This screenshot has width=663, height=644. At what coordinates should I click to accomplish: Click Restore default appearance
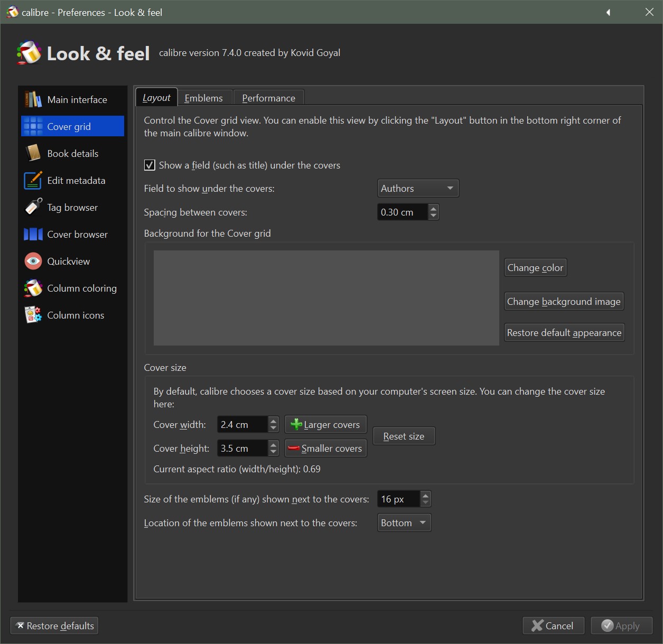point(564,332)
